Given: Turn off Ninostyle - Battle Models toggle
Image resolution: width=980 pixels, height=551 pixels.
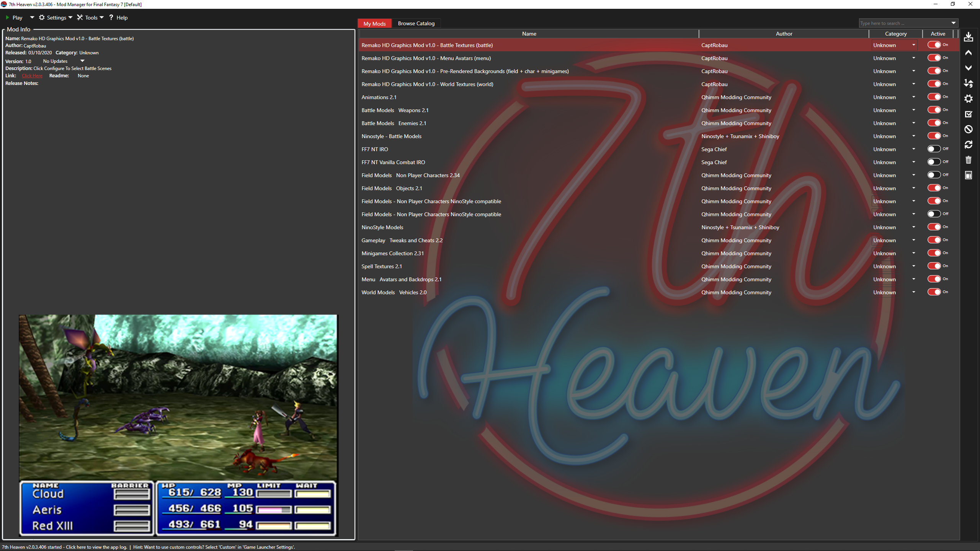Looking at the screenshot, I should [x=934, y=136].
